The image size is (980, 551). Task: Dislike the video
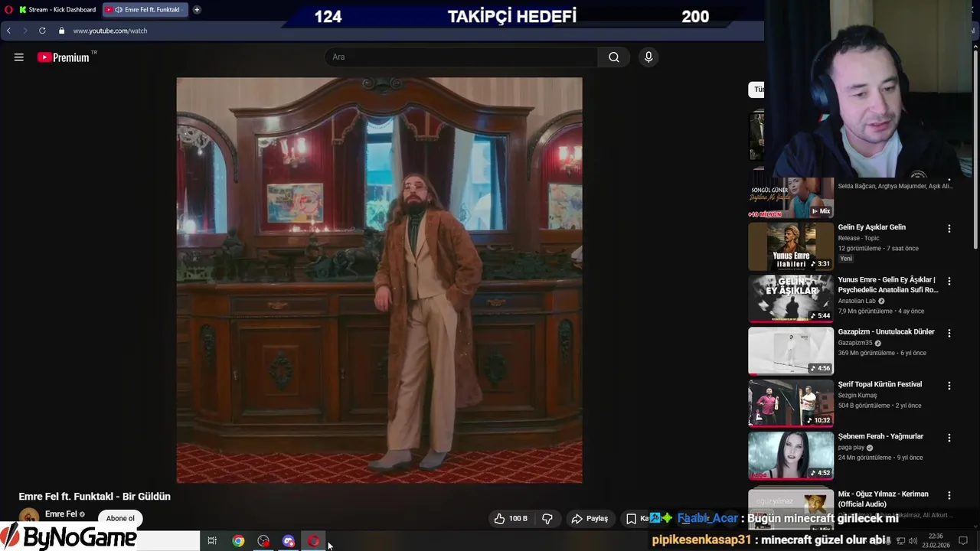pyautogui.click(x=547, y=519)
